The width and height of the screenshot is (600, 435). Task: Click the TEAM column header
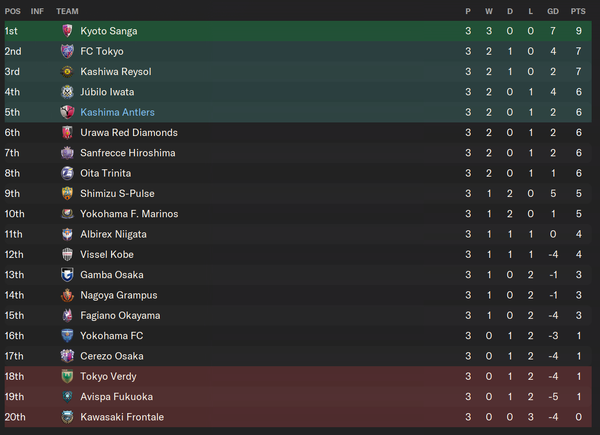click(67, 11)
